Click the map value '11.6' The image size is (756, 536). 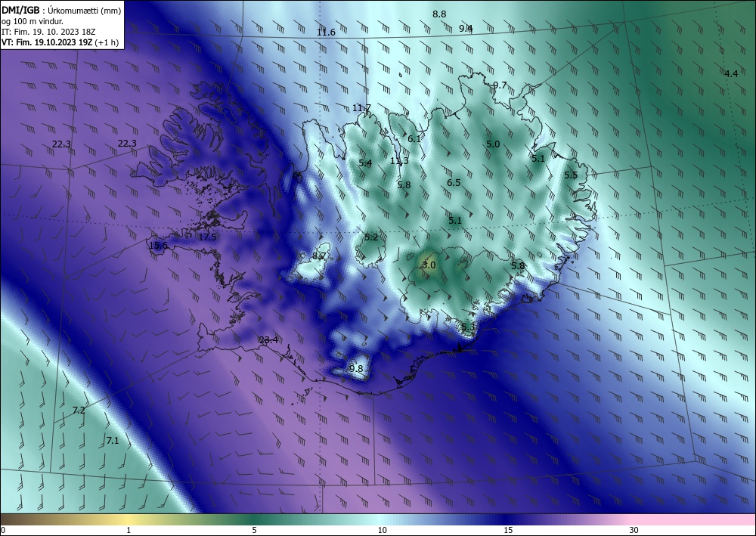pos(326,33)
